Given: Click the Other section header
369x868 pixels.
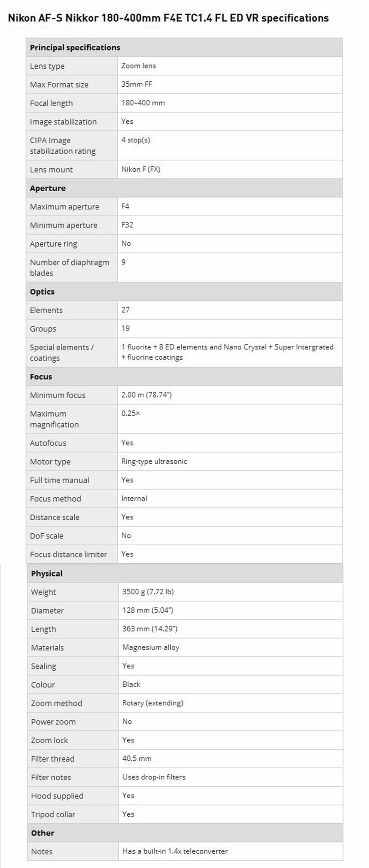Looking at the screenshot, I should [42, 832].
